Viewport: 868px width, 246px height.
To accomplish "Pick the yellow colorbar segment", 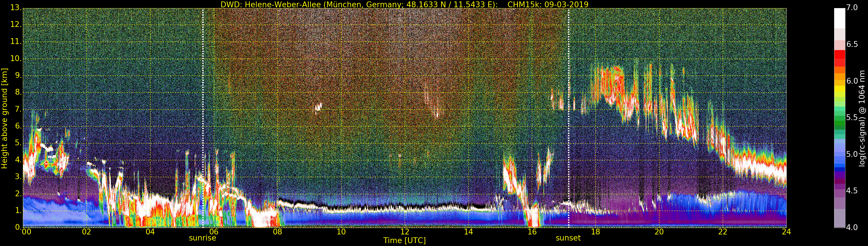I will coord(839,89).
